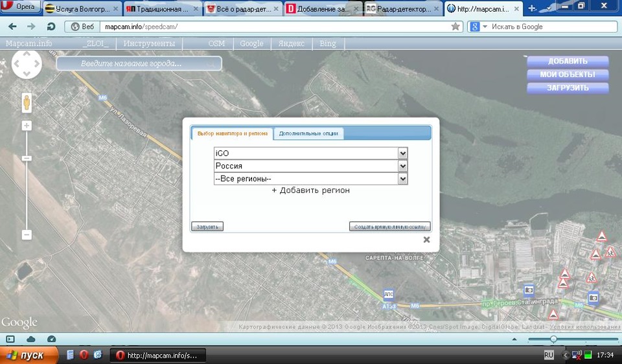
Task: Toggle Opera Turbo speedometer icon in status bar
Action: coord(52,339)
